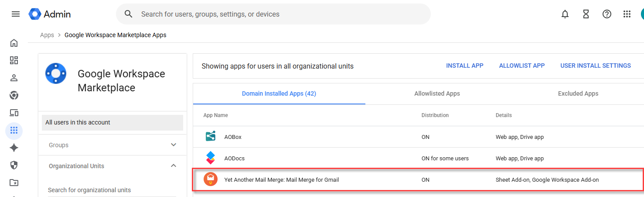
Task: Click AOBox Web app, Drive app details
Action: click(x=520, y=137)
